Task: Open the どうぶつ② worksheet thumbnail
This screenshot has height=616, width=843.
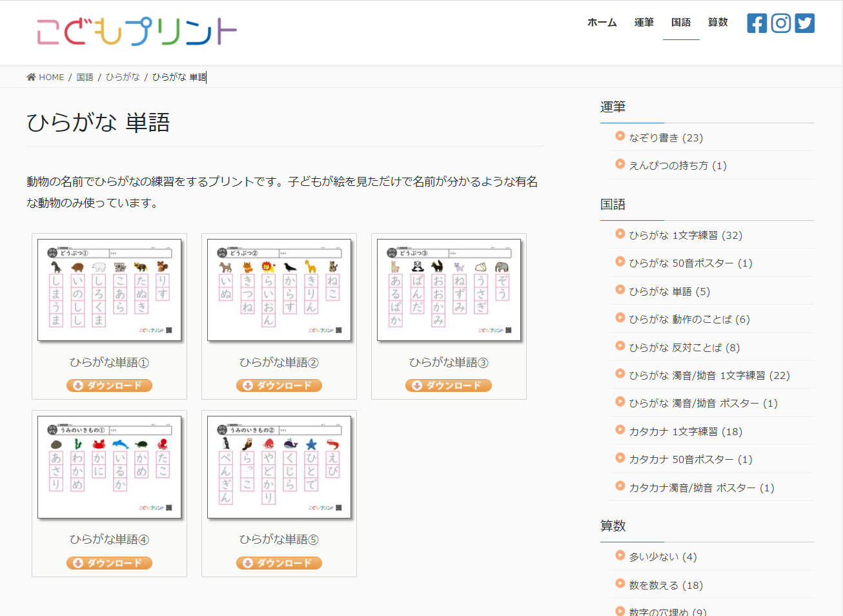Action: click(x=279, y=290)
